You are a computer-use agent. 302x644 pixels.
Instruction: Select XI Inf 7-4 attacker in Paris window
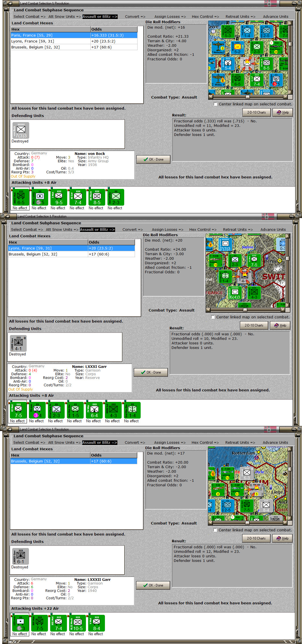[x=77, y=197]
